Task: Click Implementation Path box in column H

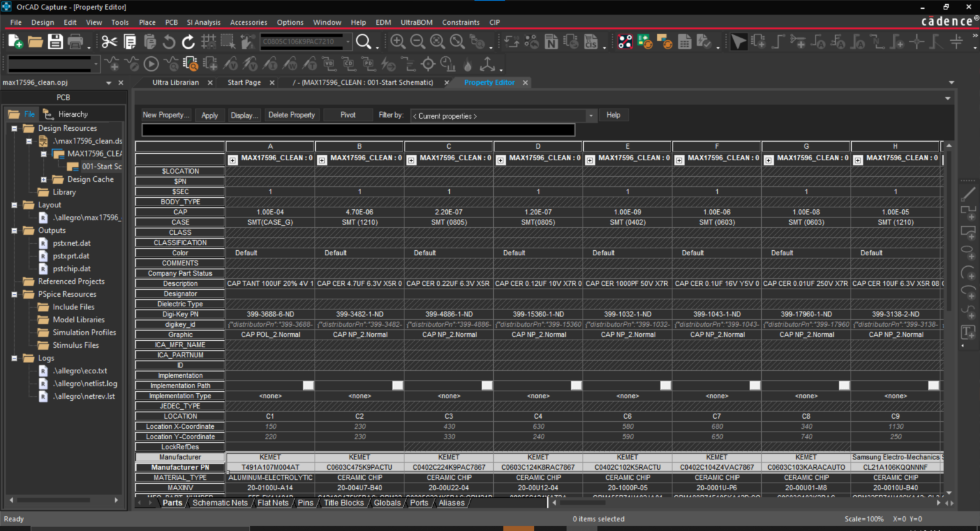Action: [933, 385]
